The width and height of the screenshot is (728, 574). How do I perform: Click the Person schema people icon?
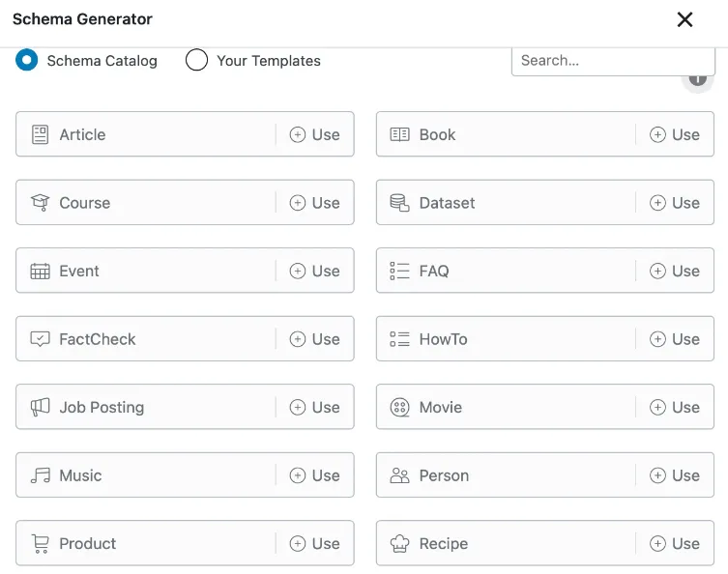(x=399, y=475)
